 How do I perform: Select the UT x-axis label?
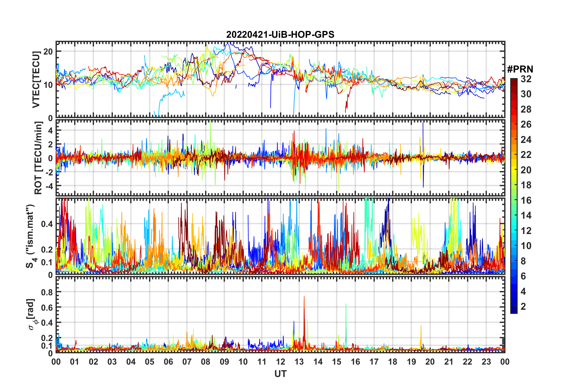280,374
